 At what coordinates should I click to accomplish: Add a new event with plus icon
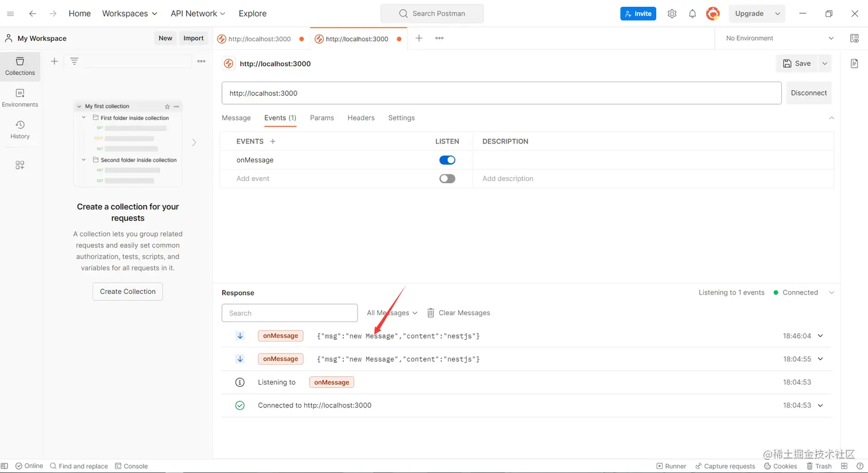coord(273,141)
